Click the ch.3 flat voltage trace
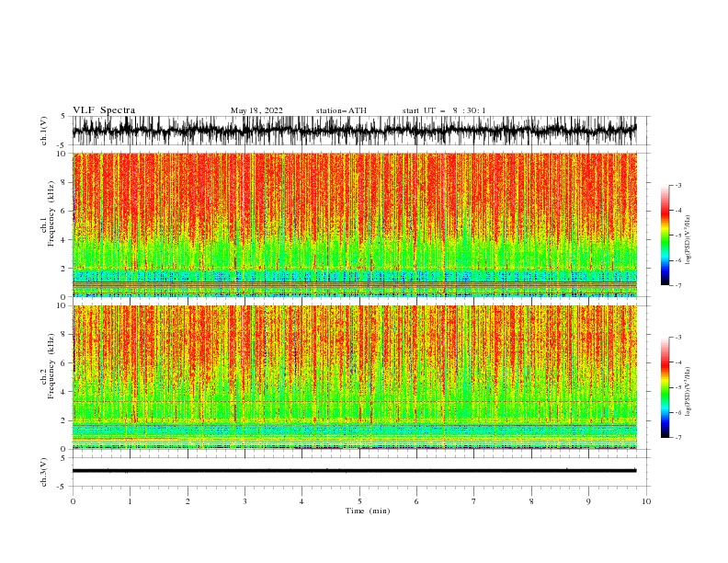Image resolution: width=728 pixels, height=563 pixels. coord(354,471)
